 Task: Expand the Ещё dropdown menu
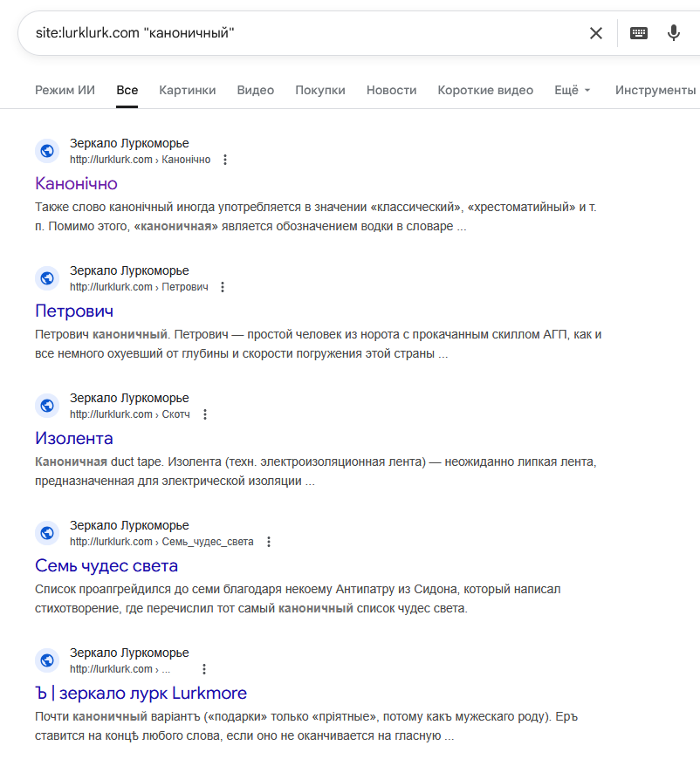(x=572, y=90)
